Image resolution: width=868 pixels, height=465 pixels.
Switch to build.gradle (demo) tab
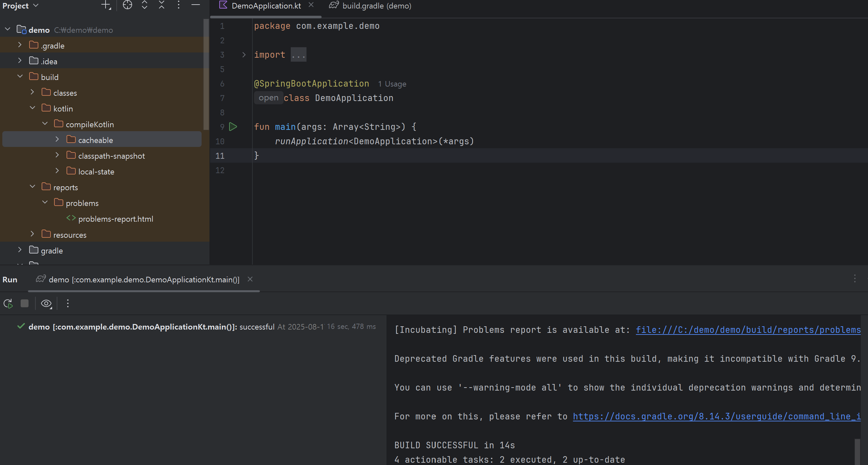[x=370, y=6]
